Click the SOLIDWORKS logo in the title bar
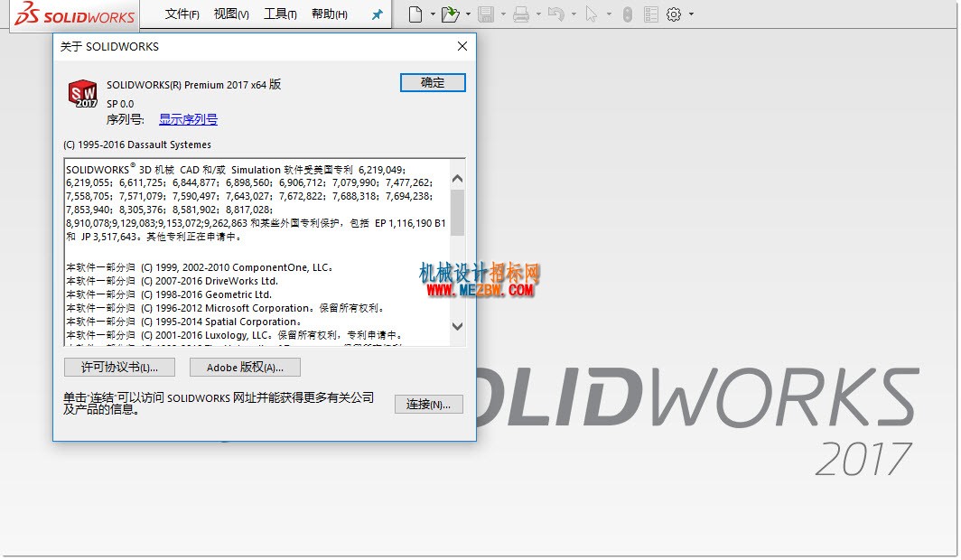961x560 pixels. point(74,14)
